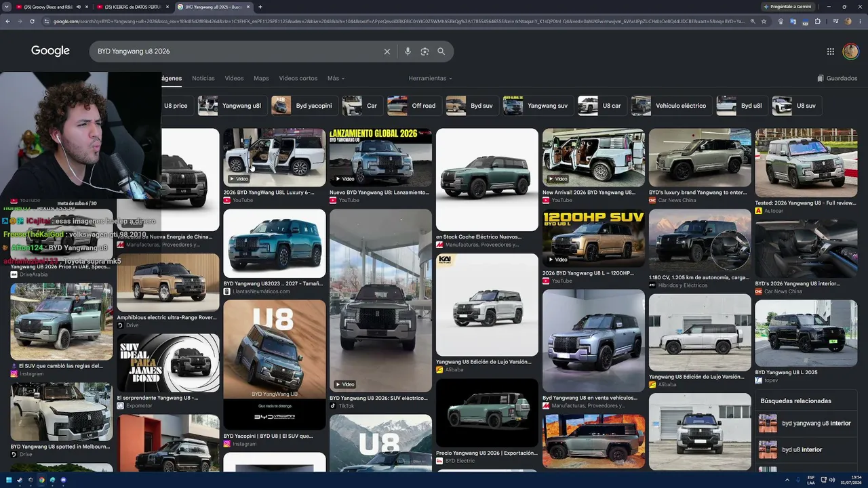Open the Videos cortos results tab
This screenshot has height=488, width=868.
(x=298, y=79)
